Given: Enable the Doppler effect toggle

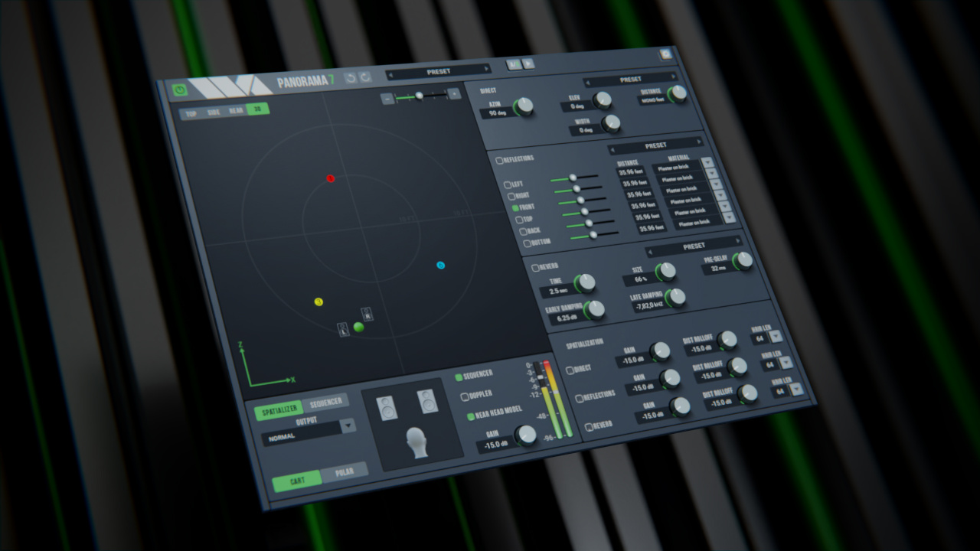Looking at the screenshot, I should [x=465, y=396].
